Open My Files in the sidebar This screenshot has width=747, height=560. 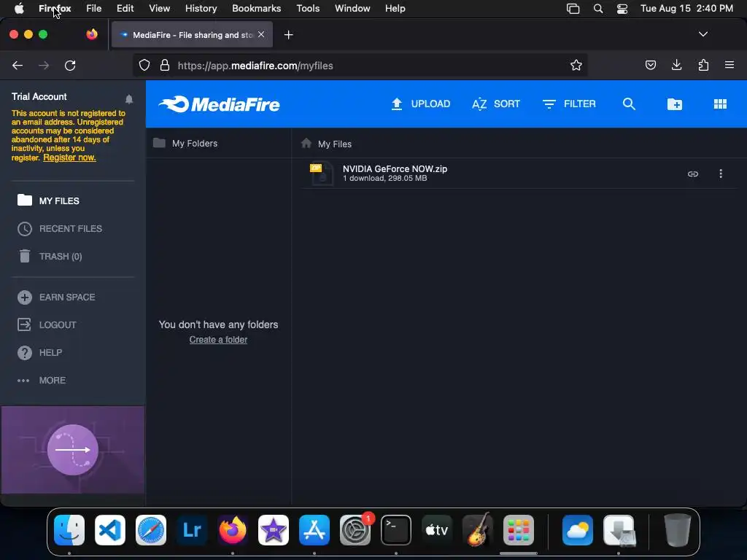tap(48, 201)
